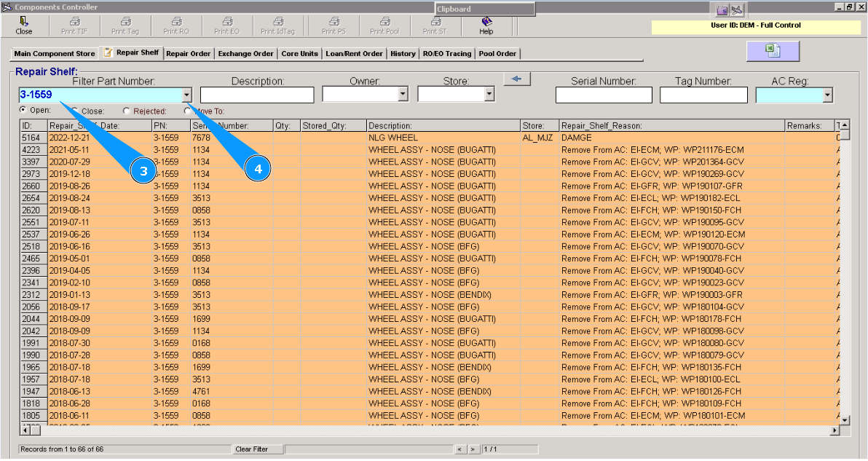This screenshot has width=868, height=461.
Task: Click the horizontal scrollbar right arrow
Action: 835,430
